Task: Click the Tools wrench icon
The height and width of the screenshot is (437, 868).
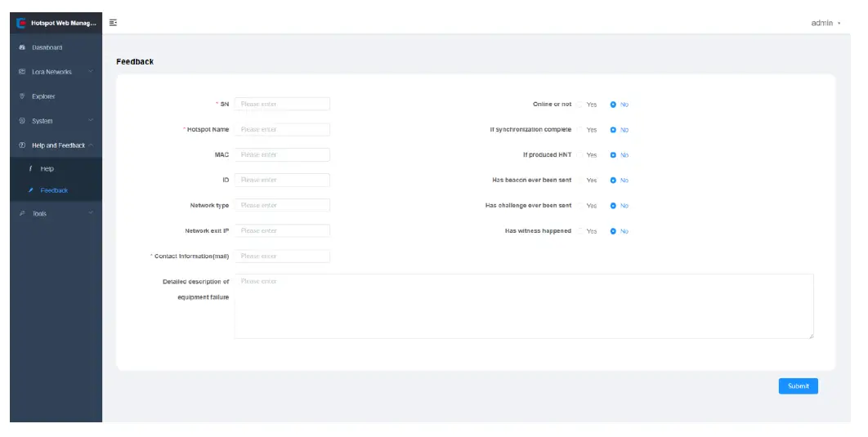Action: click(x=22, y=213)
